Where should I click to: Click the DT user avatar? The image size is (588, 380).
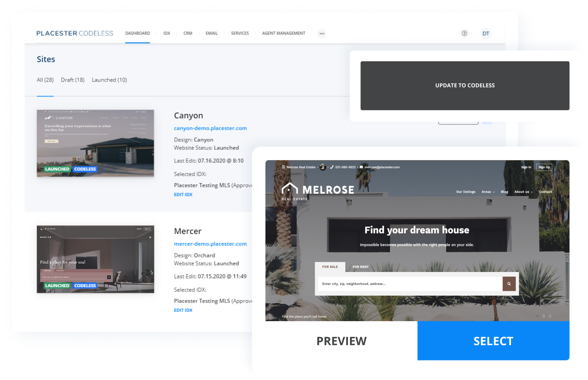pos(486,33)
